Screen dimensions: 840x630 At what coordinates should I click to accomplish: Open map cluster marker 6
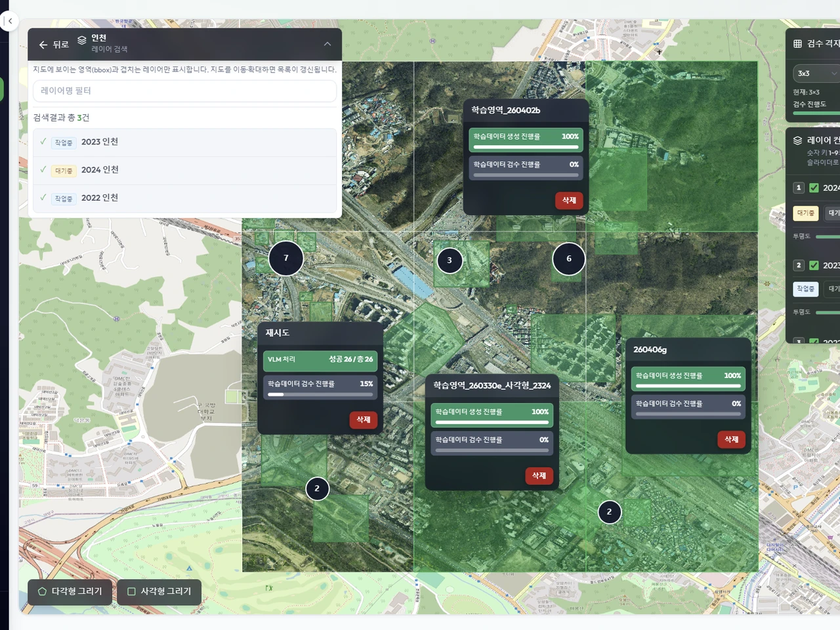point(569,259)
